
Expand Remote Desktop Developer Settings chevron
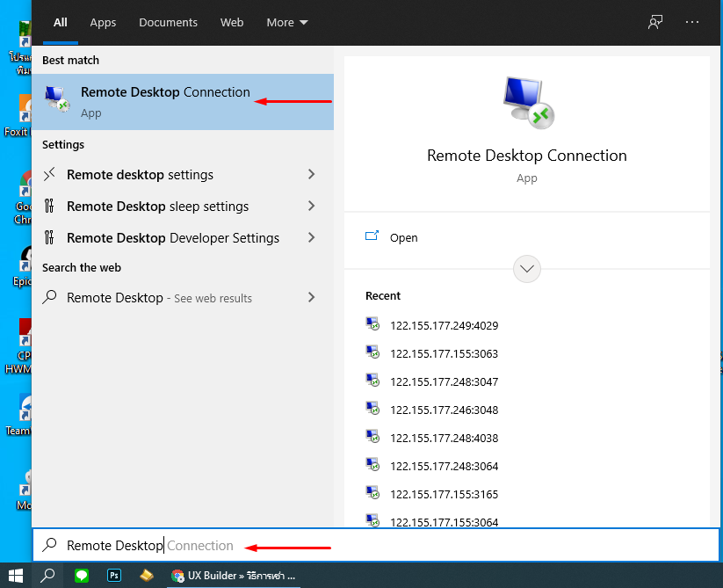(x=312, y=237)
